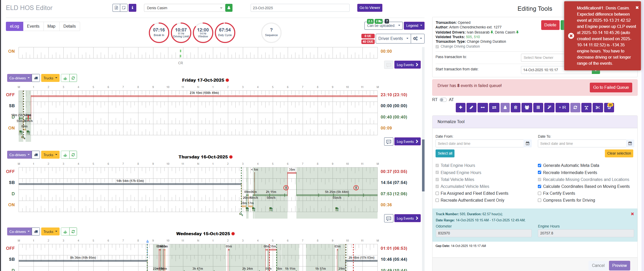Open Co-drivers dropdown for Thursday 16-Oct

(19, 155)
